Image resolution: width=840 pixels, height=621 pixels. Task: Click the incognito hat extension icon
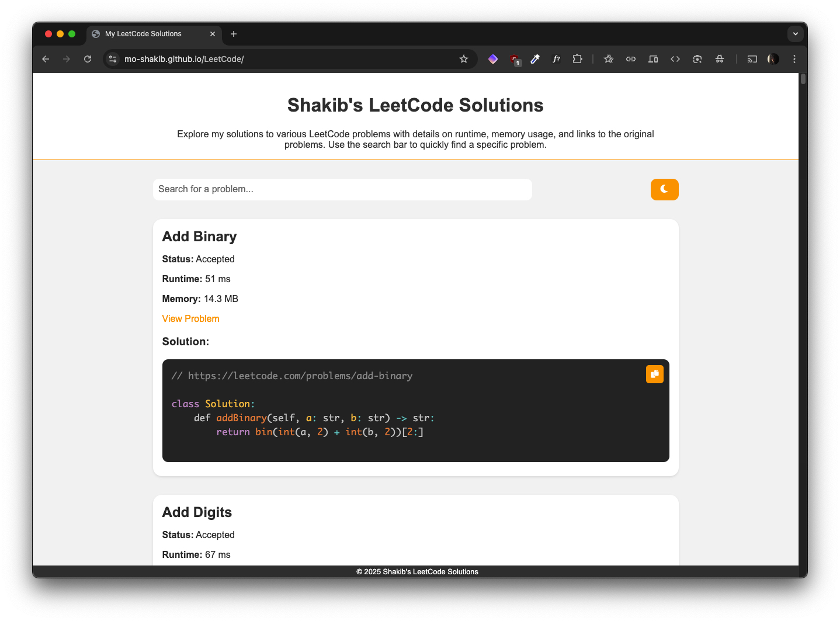(720, 59)
